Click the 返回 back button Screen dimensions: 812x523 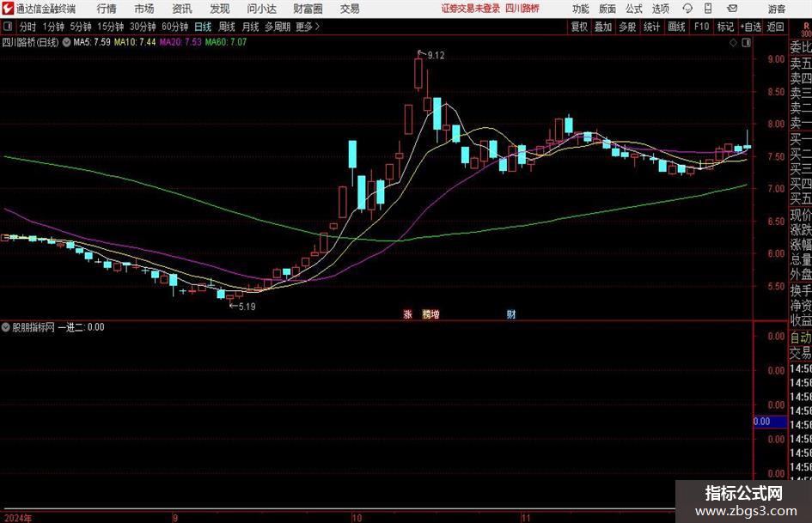click(x=776, y=27)
